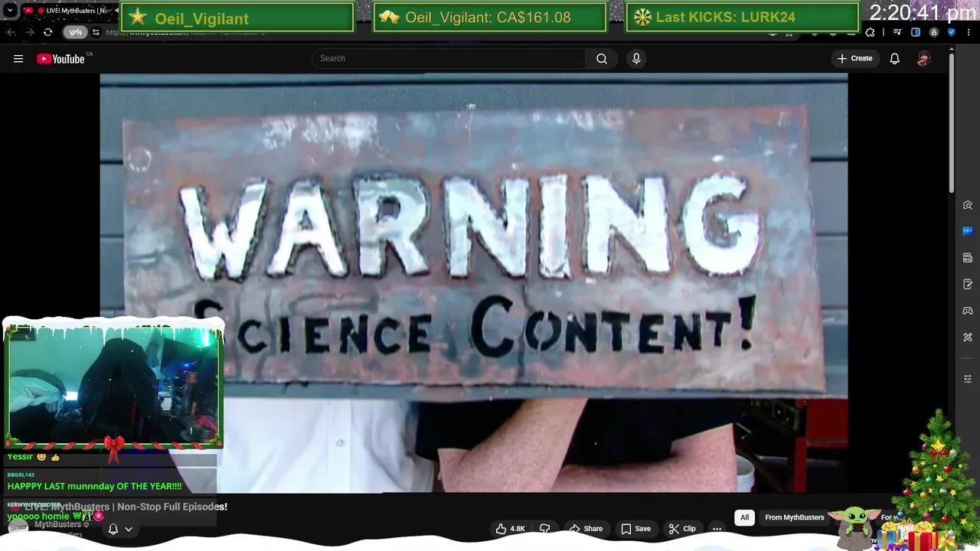
Task: Start voice search with the microphone
Action: click(x=636, y=58)
